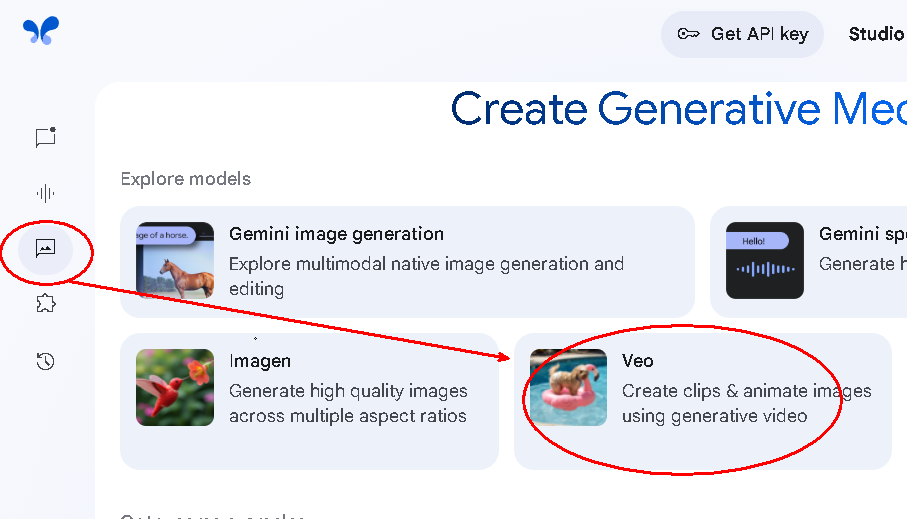The width and height of the screenshot is (907, 519).
Task: Select the Imagen model title
Action: point(260,361)
